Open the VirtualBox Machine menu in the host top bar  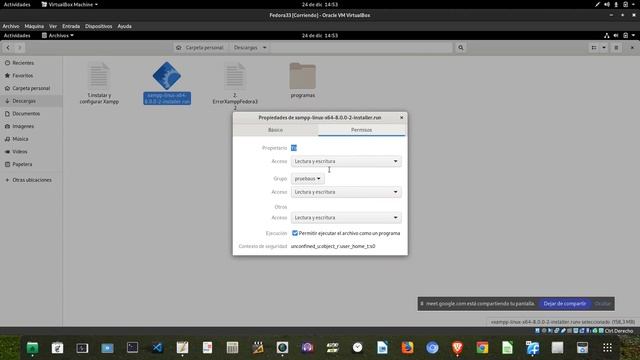[x=70, y=4]
